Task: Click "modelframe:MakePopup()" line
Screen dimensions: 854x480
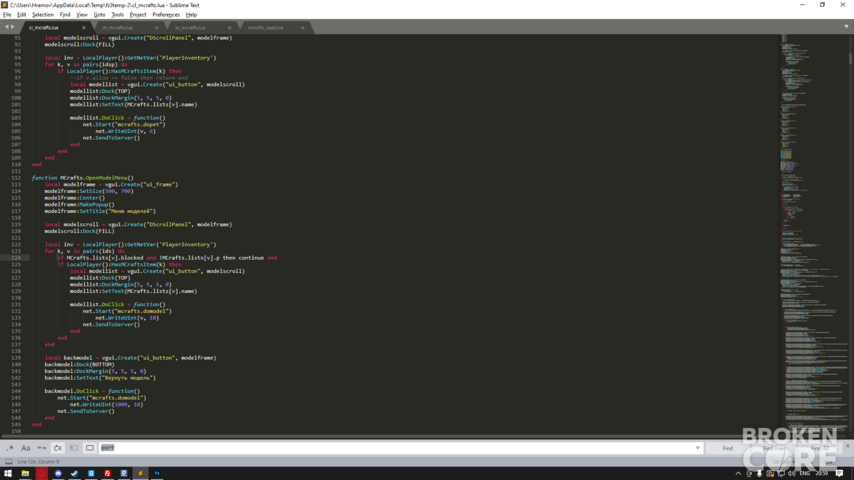Action: click(80, 204)
